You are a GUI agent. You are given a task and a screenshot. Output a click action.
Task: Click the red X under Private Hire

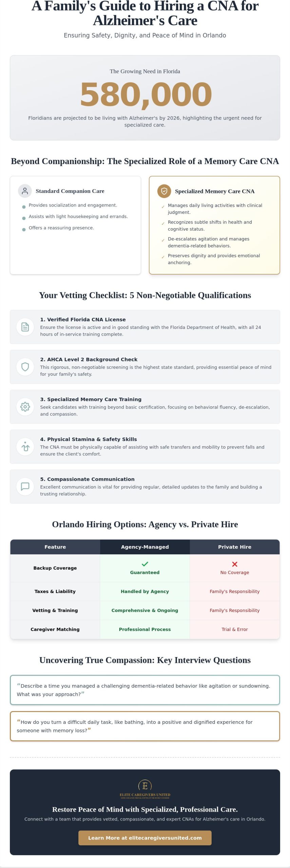[x=235, y=564]
